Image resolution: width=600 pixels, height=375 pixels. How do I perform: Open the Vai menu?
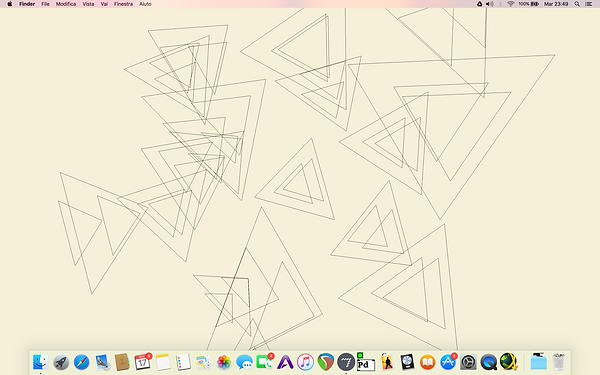point(104,4)
